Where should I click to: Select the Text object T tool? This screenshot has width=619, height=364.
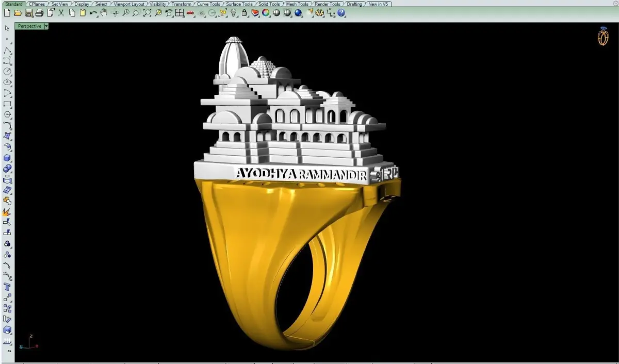[7, 287]
